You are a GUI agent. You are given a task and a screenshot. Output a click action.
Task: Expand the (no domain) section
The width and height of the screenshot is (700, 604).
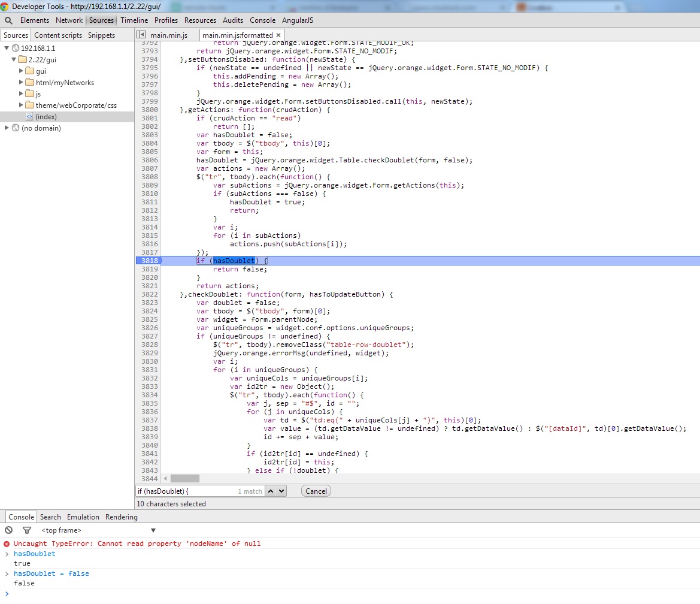7,128
